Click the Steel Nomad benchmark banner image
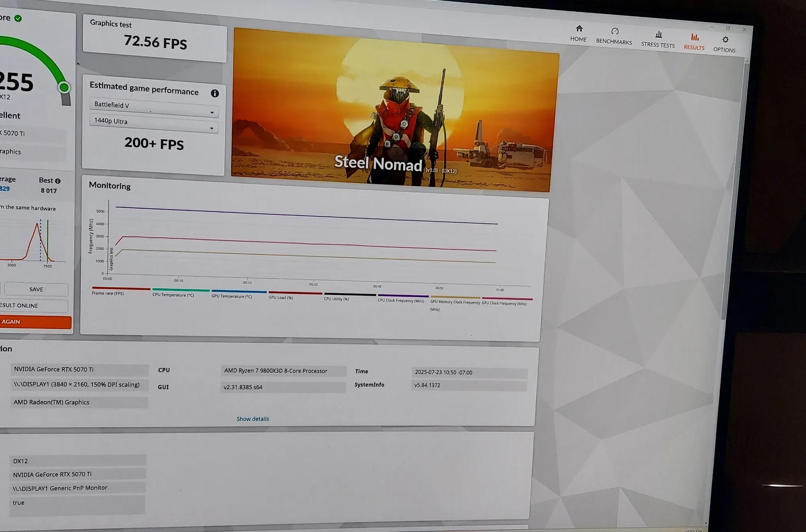The height and width of the screenshot is (532, 806). coord(395,109)
